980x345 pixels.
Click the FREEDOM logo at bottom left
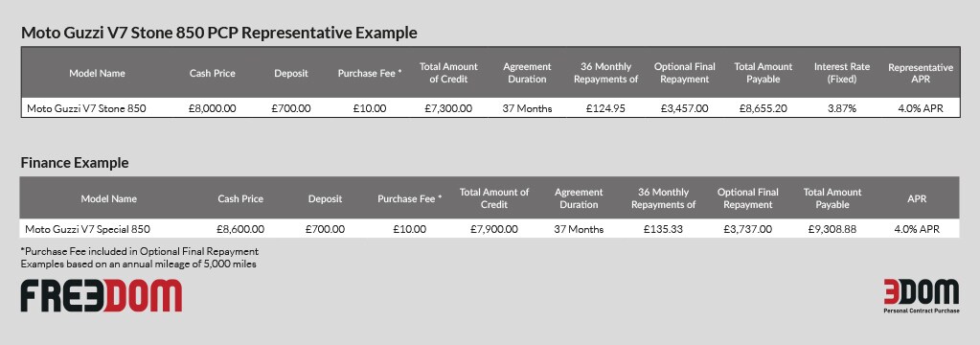click(x=102, y=295)
